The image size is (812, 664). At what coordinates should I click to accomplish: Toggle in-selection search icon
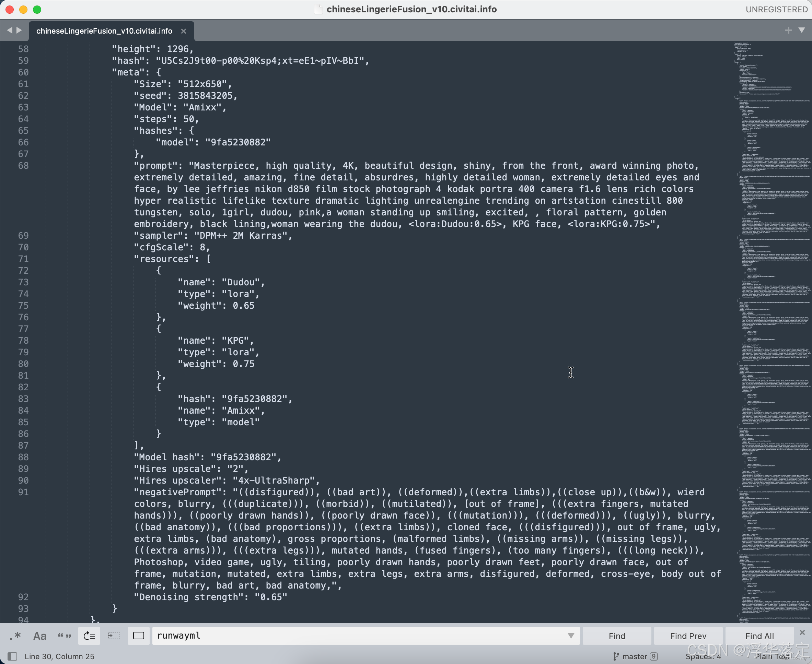tap(114, 636)
